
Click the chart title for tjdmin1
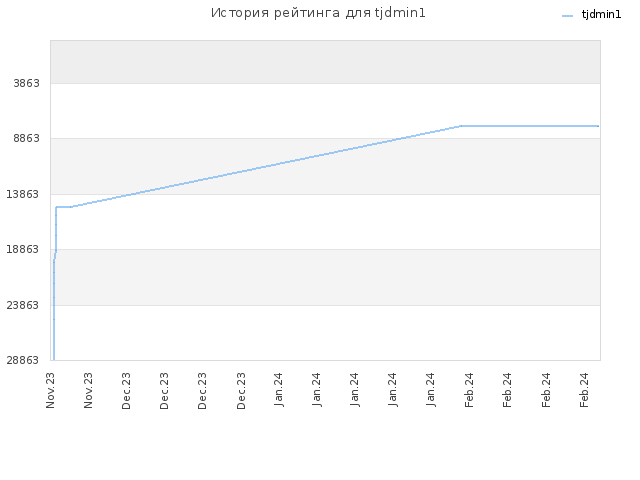click(x=318, y=13)
